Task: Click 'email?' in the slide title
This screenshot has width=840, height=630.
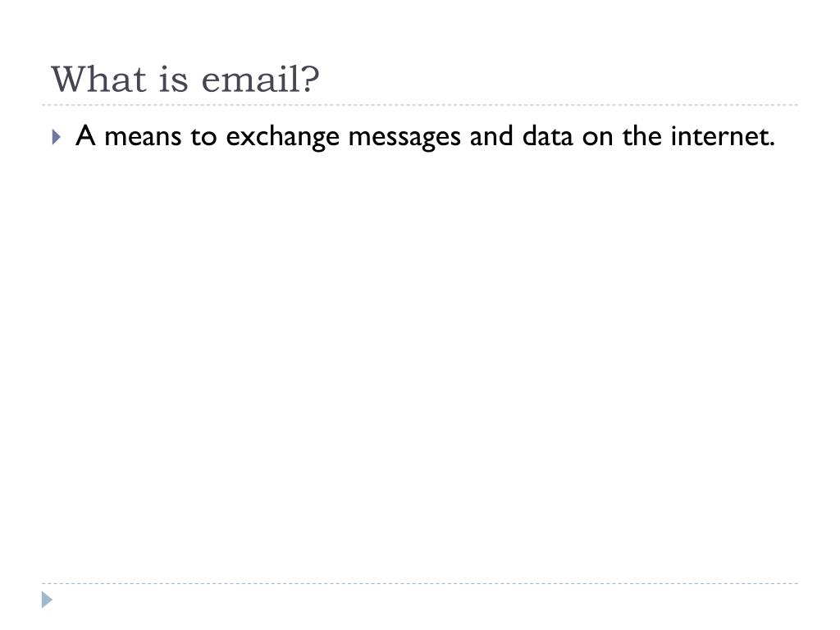Action: tap(260, 80)
